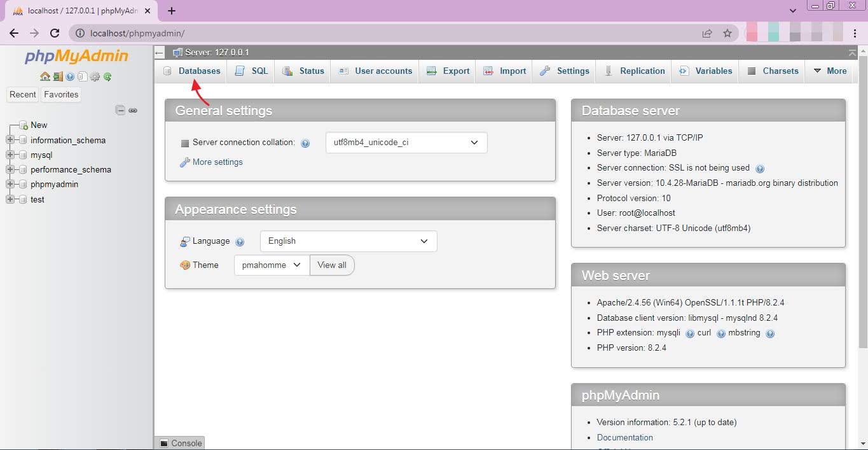Expand the test database tree node

coord(10,199)
